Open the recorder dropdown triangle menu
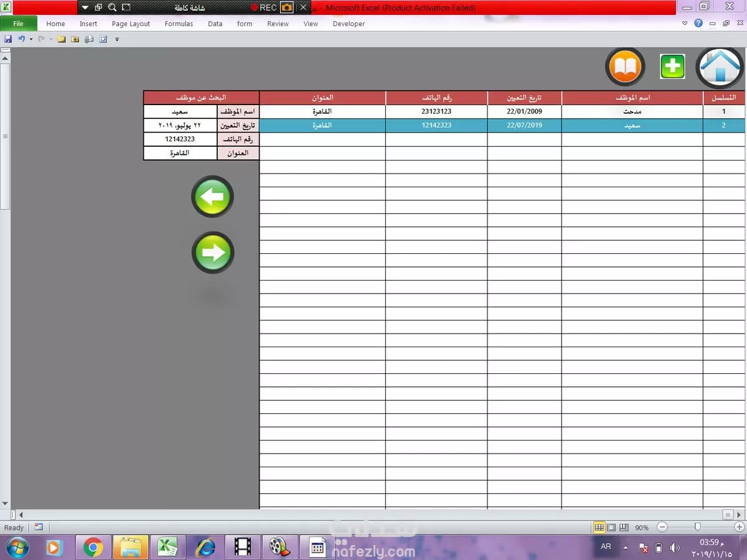 [85, 8]
